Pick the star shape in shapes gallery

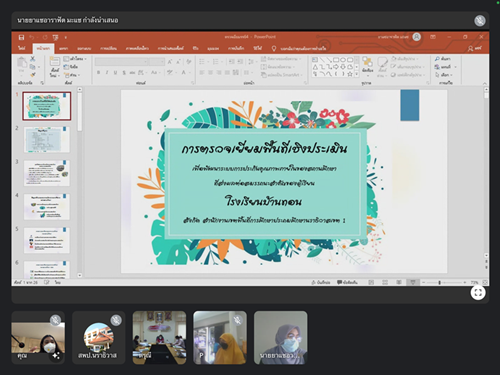350,74
